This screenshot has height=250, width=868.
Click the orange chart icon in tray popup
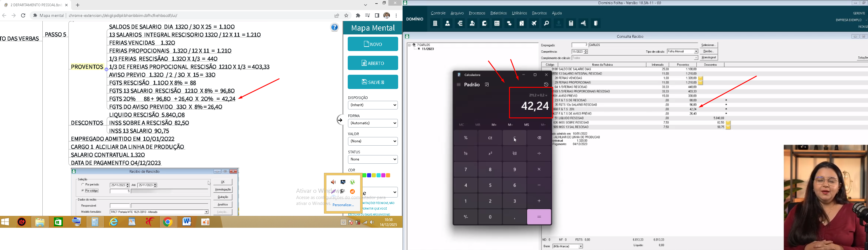coord(352,191)
